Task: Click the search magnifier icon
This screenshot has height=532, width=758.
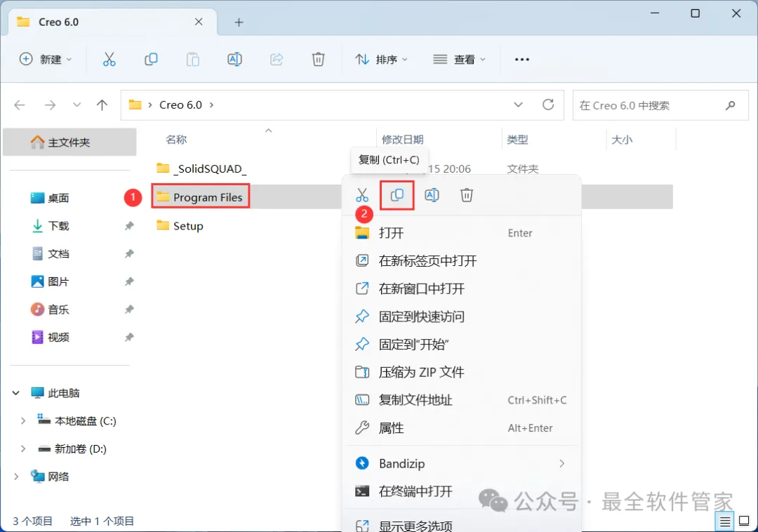Action: [x=731, y=105]
